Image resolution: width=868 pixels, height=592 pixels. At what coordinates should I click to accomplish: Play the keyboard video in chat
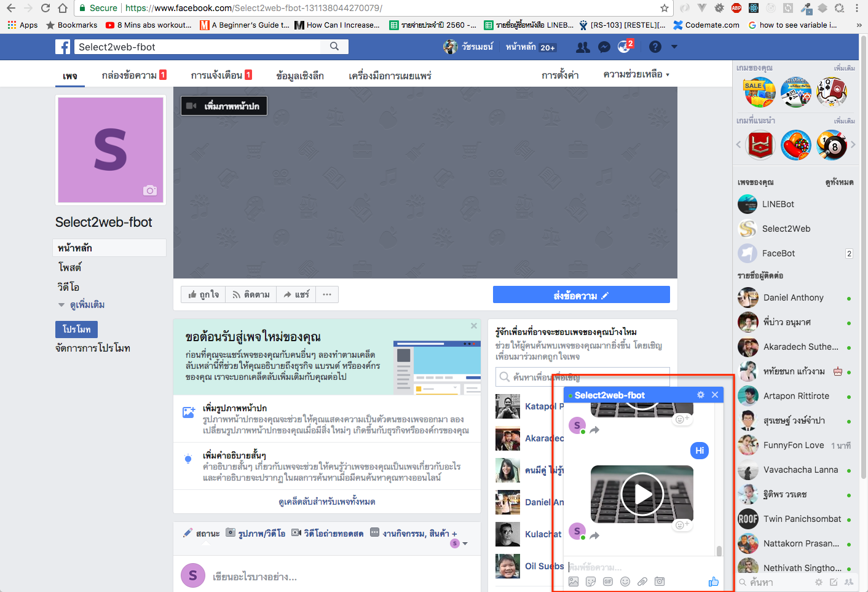642,494
